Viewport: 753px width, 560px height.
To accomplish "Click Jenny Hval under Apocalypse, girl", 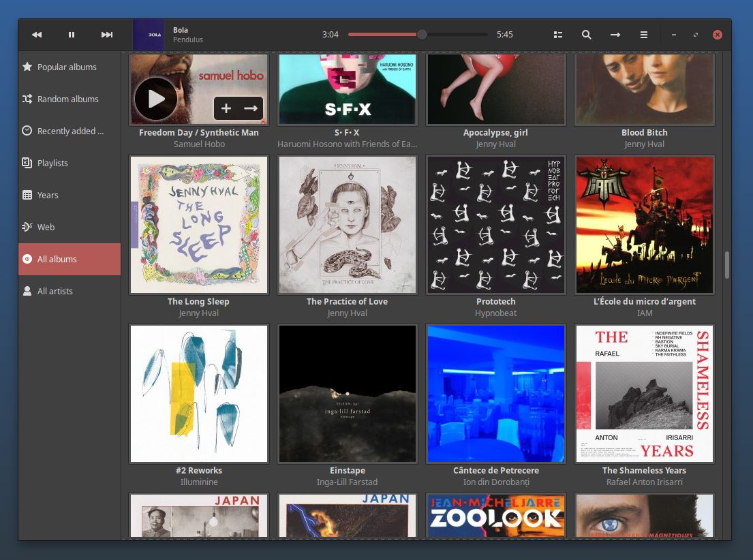I will (496, 144).
